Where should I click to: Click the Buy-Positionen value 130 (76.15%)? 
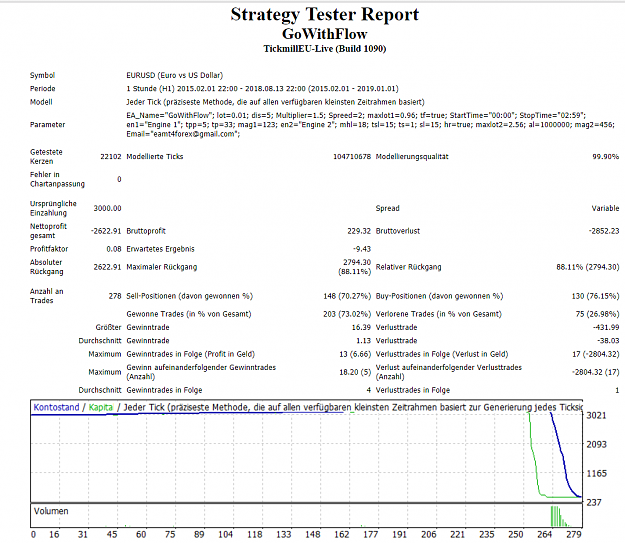[x=595, y=296]
